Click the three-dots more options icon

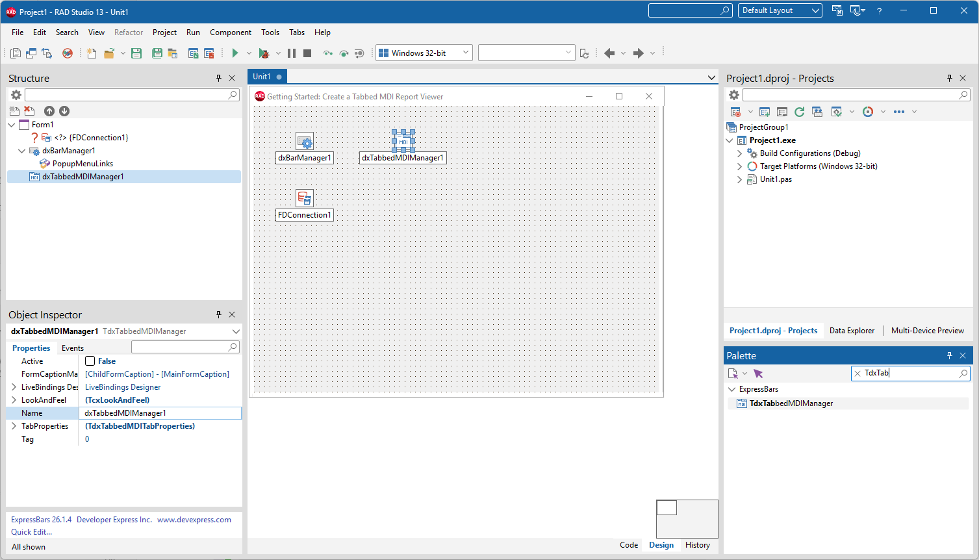pos(899,112)
